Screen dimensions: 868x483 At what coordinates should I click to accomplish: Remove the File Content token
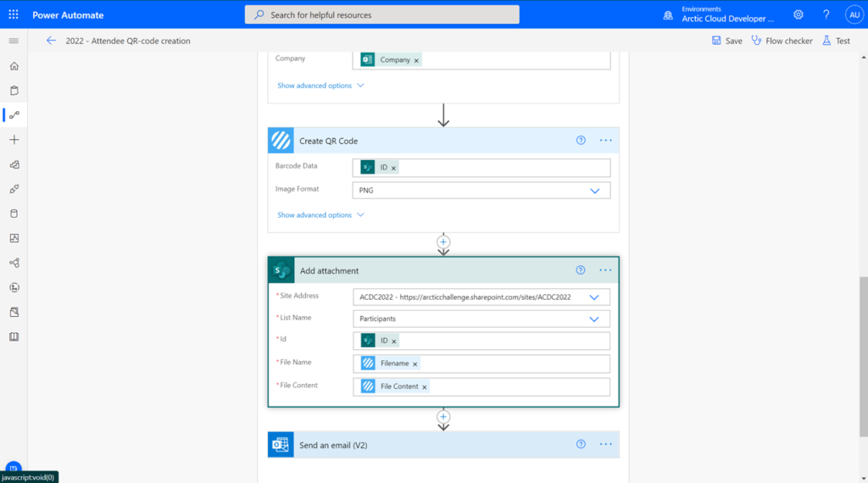[425, 387]
